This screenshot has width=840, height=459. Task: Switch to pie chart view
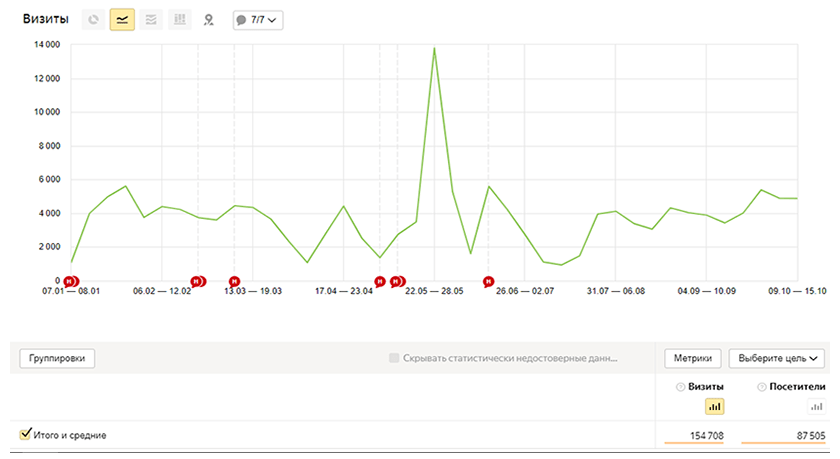coord(95,19)
